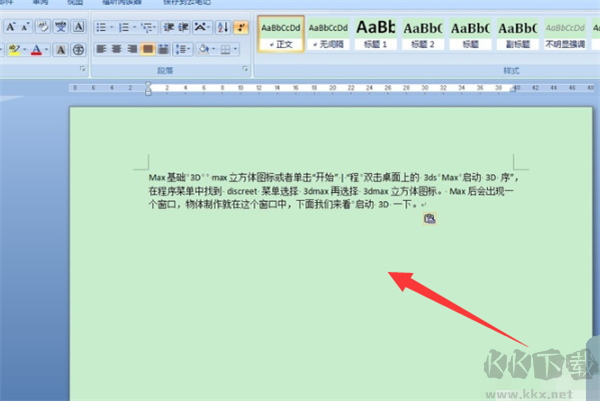Click the Decrease Indent button
Image resolution: width=600 pixels, height=401 pixels.
(169, 27)
